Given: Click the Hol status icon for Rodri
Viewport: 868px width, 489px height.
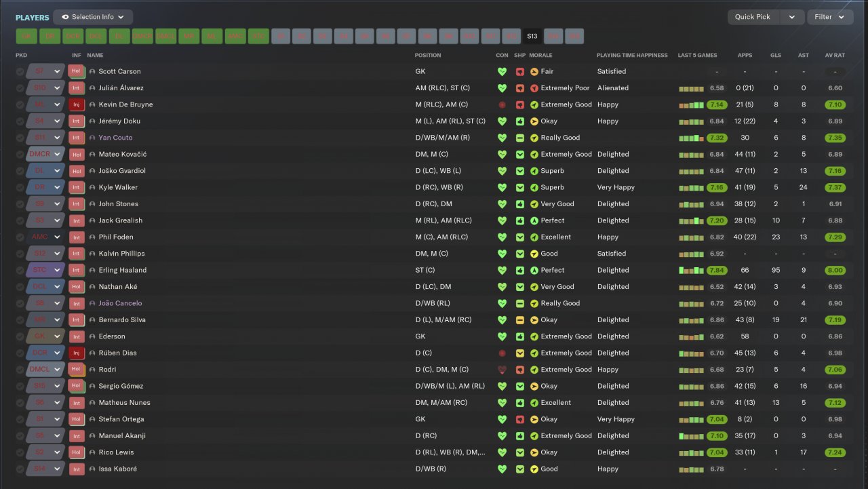Looking at the screenshot, I should [x=77, y=370].
